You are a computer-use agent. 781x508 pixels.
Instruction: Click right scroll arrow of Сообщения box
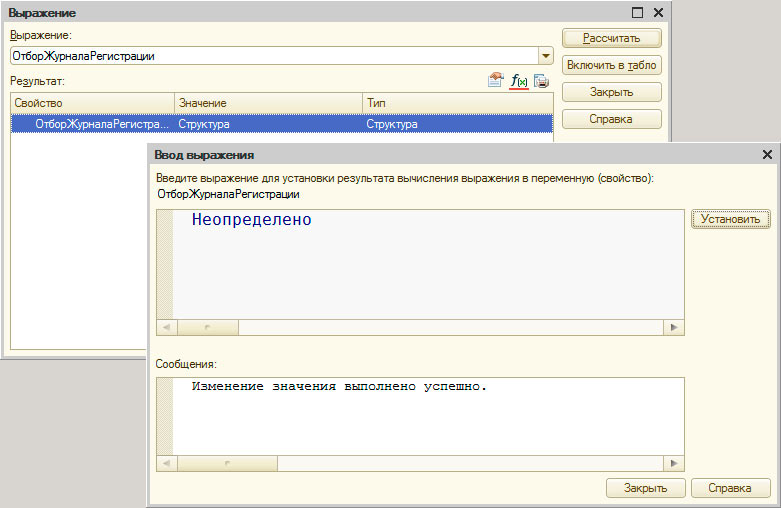(674, 463)
